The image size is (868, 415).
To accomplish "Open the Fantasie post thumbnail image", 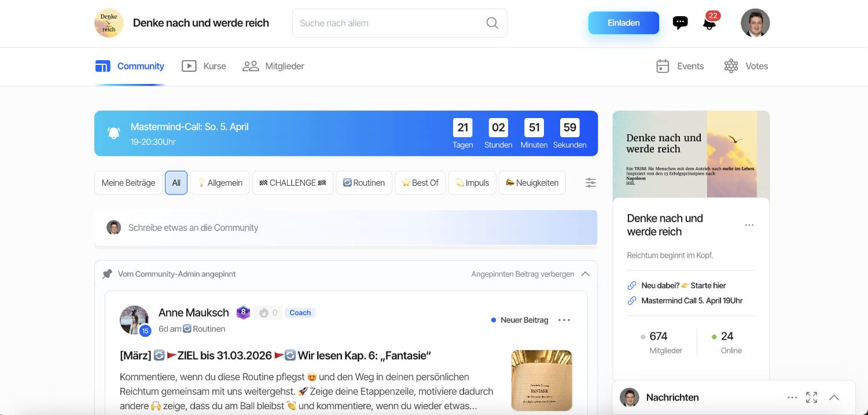I will (x=541, y=380).
